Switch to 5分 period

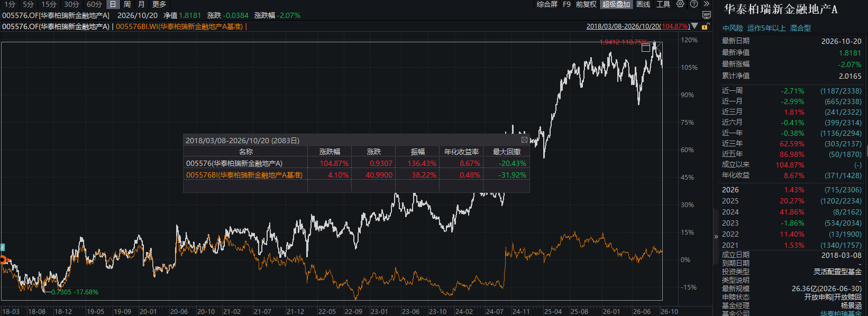coord(28,4)
